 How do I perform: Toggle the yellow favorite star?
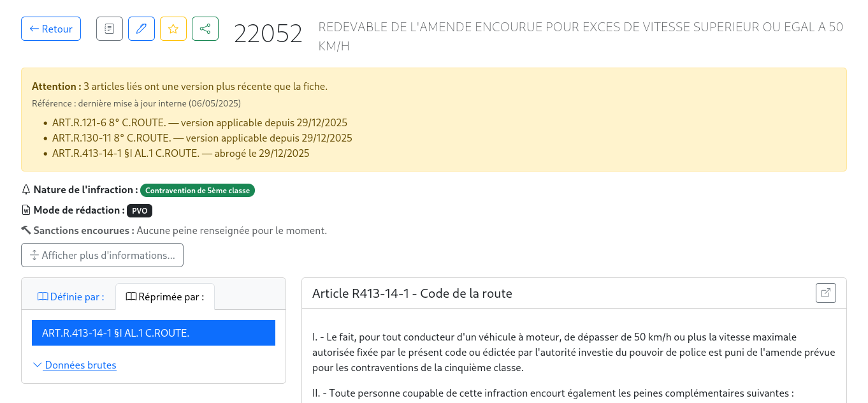(x=173, y=28)
